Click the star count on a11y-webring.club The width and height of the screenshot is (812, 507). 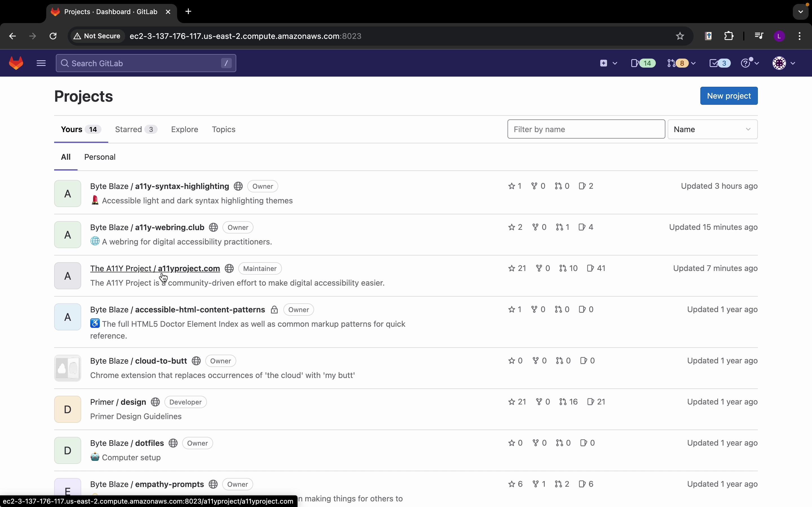(x=515, y=227)
